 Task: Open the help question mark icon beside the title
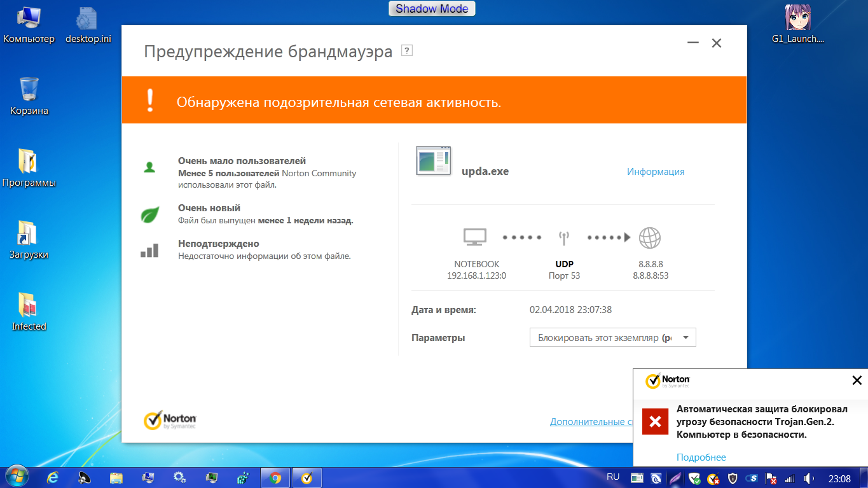[407, 51]
